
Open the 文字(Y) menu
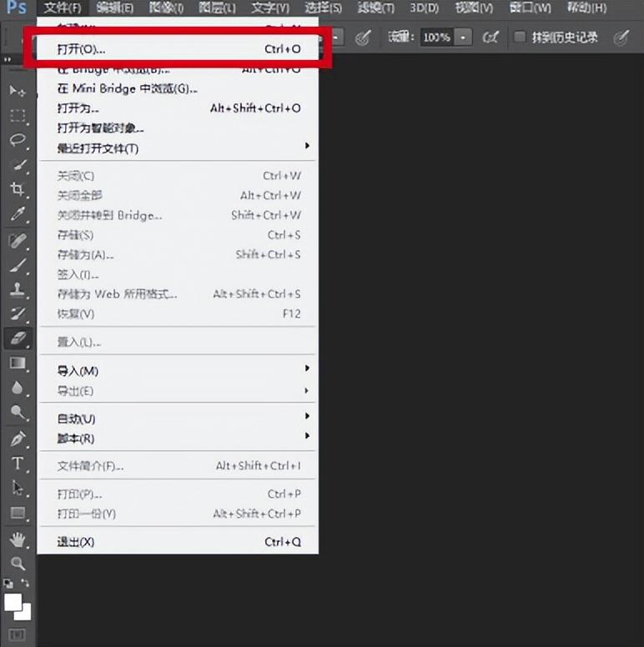[270, 8]
